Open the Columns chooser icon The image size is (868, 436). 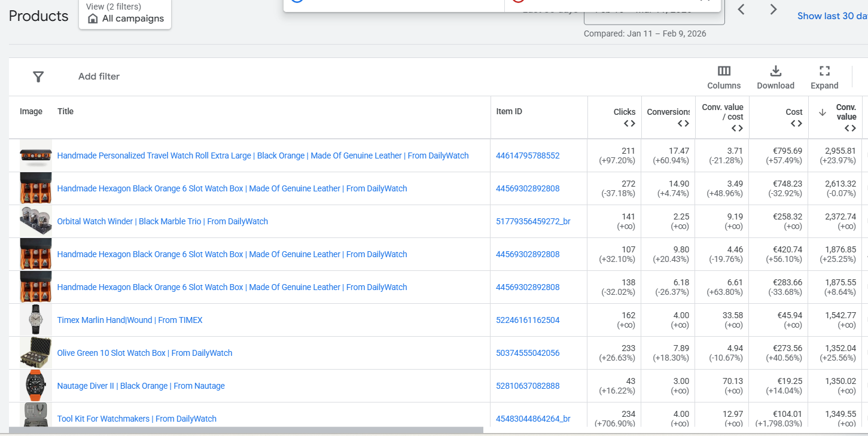tap(724, 71)
